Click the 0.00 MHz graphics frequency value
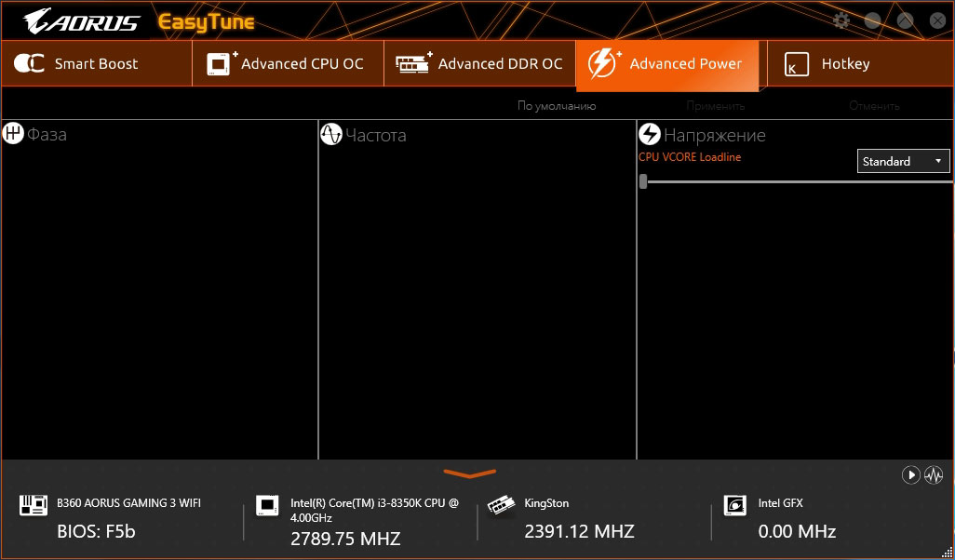955x560 pixels. pyautogui.click(x=797, y=531)
